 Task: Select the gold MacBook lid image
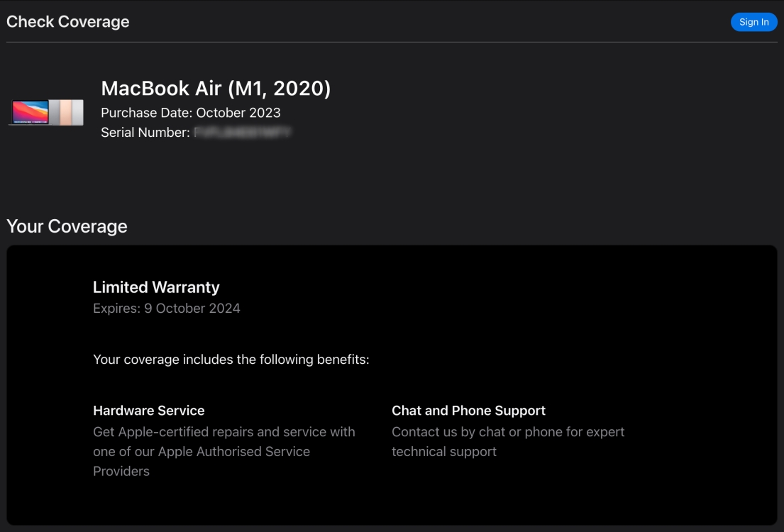click(65, 112)
